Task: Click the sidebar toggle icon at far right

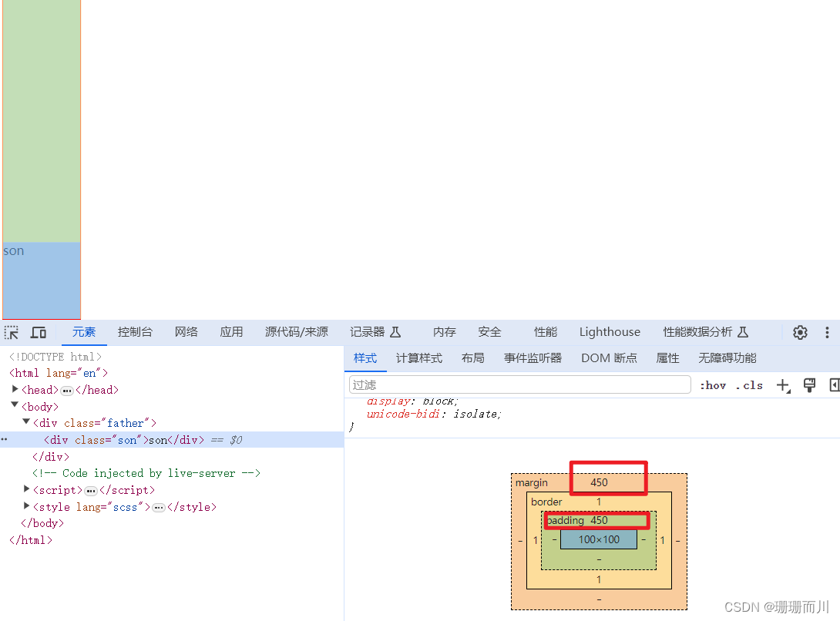Action: (834, 385)
